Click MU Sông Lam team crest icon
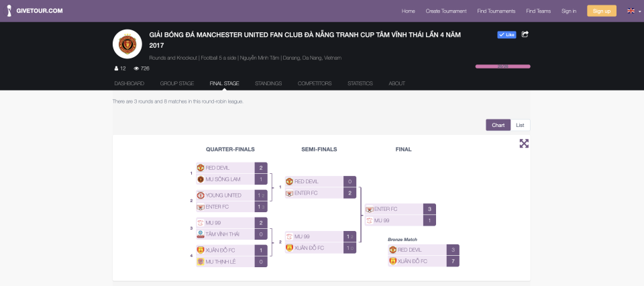 click(x=200, y=179)
